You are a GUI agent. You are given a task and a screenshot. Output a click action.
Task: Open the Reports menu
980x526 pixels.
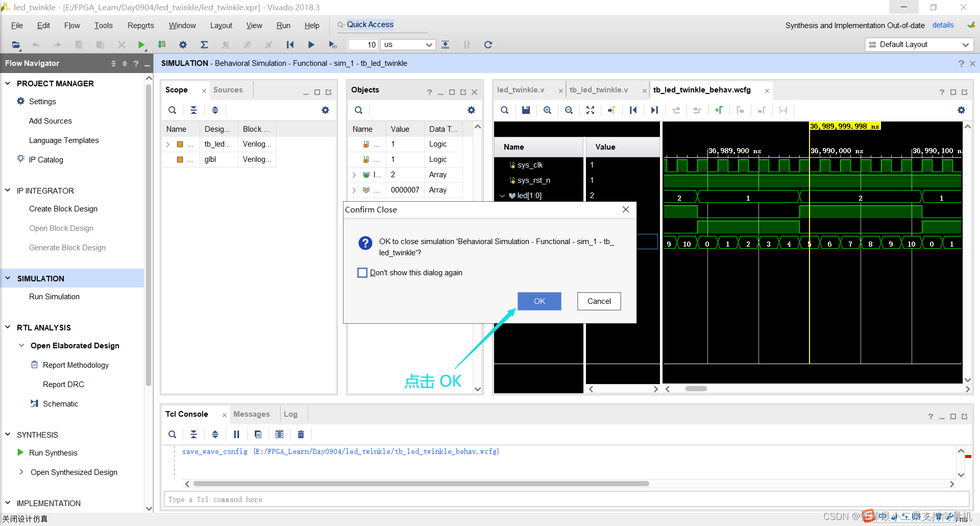point(140,26)
